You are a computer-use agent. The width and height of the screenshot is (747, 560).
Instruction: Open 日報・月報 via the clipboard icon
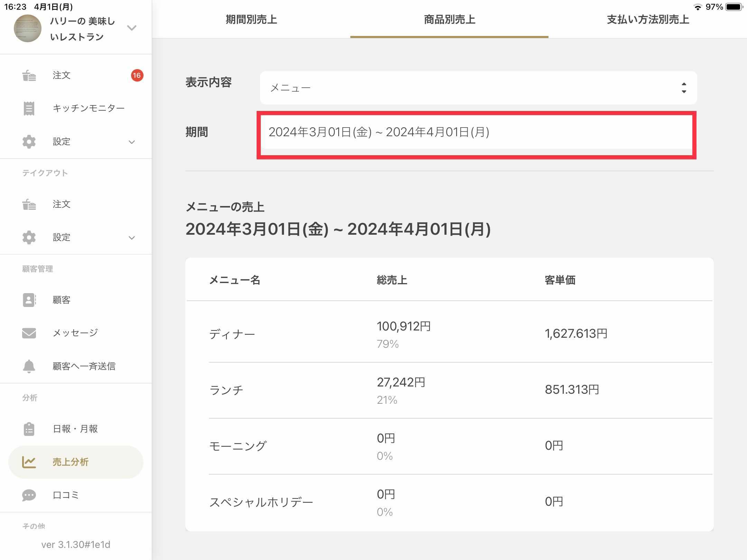(x=29, y=429)
